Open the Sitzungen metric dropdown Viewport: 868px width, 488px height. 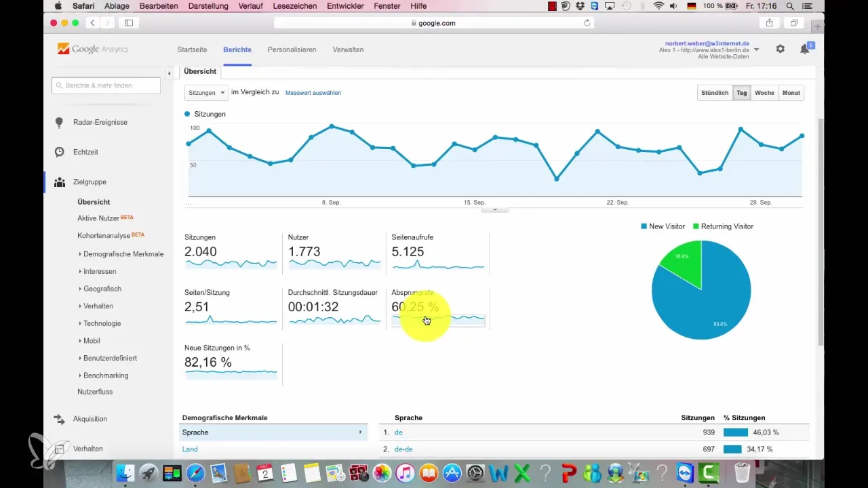click(x=205, y=92)
